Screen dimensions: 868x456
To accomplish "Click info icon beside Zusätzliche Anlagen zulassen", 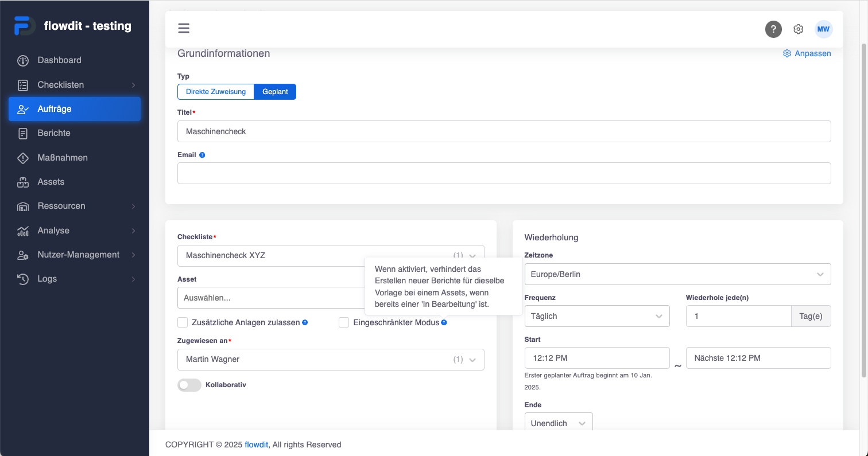I will tap(305, 323).
